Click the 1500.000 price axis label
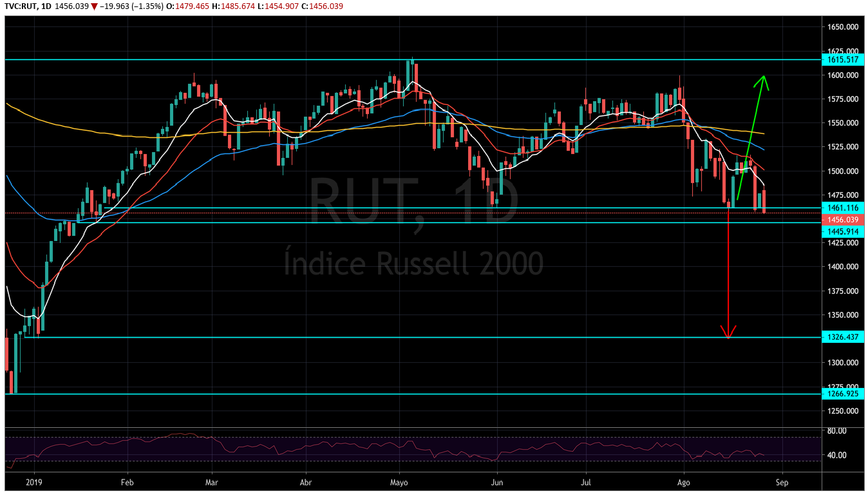This screenshot has height=493, width=868. pos(844,171)
